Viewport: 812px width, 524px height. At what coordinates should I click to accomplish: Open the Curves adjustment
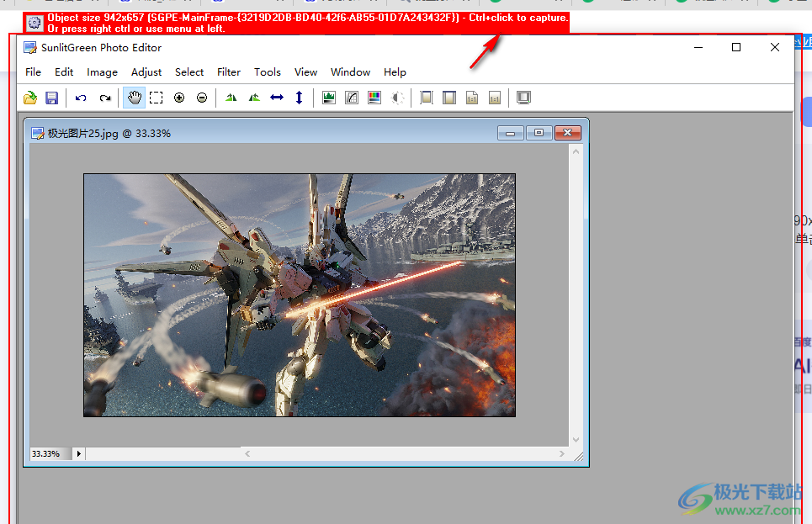click(352, 98)
